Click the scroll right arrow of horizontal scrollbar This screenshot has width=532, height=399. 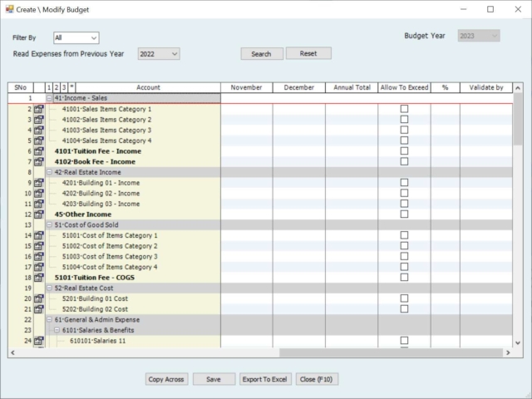(x=508, y=352)
